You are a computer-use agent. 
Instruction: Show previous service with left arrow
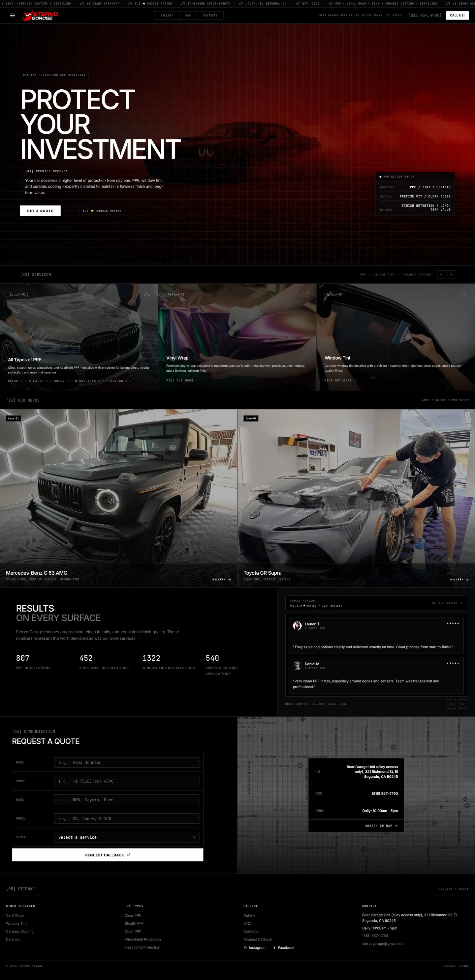pos(441,274)
